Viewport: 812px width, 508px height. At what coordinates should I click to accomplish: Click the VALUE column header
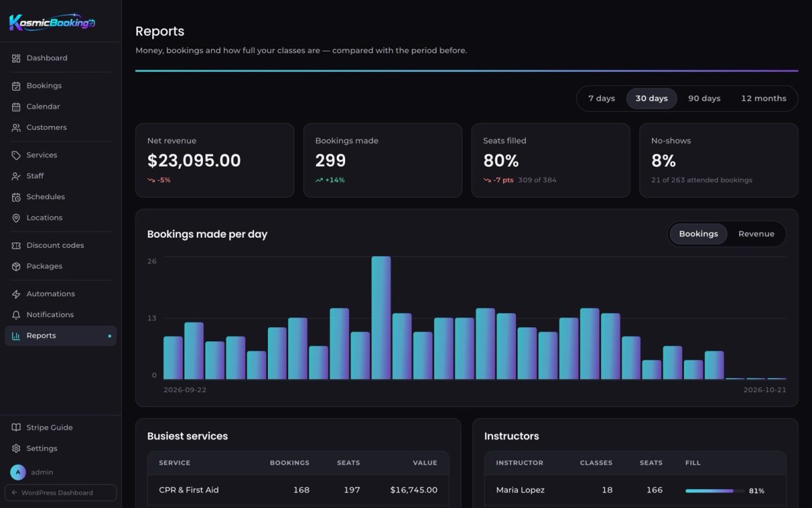click(x=426, y=463)
